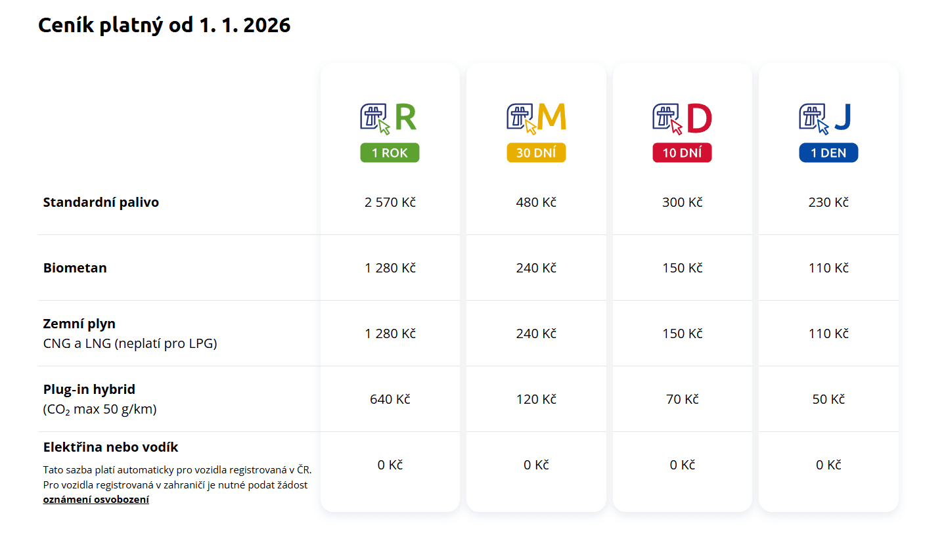Select the yellow 30 DNÍ badge
946x560 pixels.
(x=536, y=153)
